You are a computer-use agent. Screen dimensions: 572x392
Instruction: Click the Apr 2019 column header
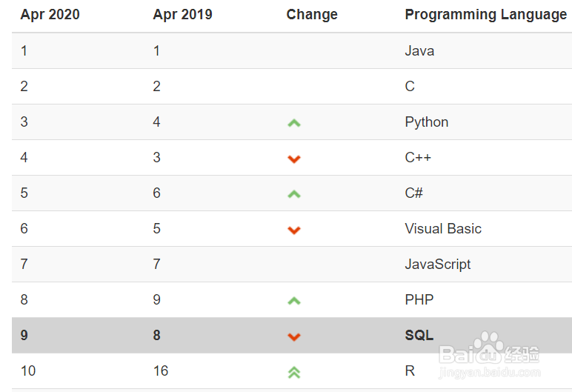182,15
